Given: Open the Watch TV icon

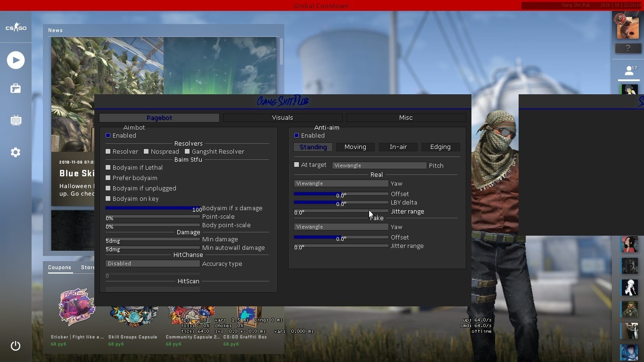Looking at the screenshot, I should [16, 121].
